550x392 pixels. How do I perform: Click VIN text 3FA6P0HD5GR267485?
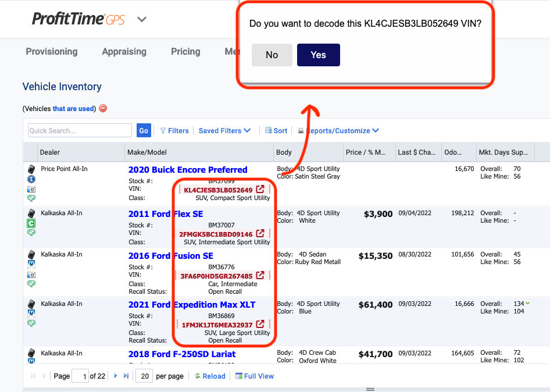216,276
